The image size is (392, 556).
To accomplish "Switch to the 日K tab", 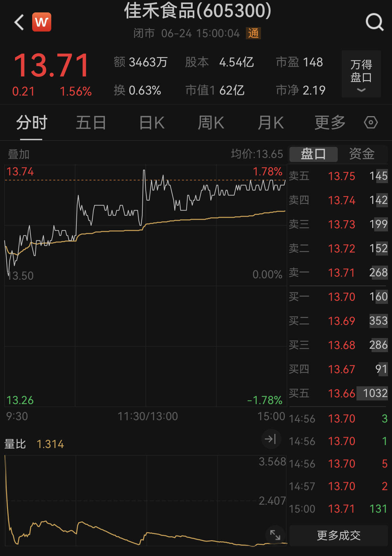I will (x=152, y=122).
